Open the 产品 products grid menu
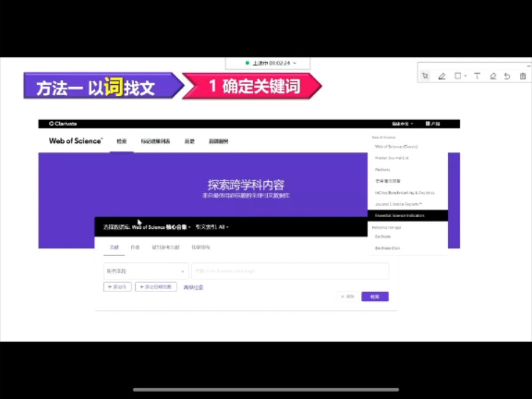 click(433, 124)
